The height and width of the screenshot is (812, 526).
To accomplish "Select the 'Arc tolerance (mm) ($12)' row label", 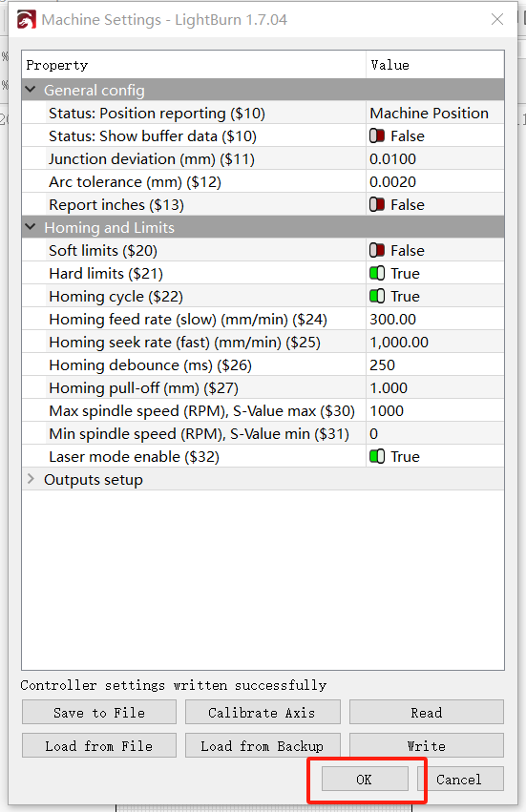I will tap(135, 182).
